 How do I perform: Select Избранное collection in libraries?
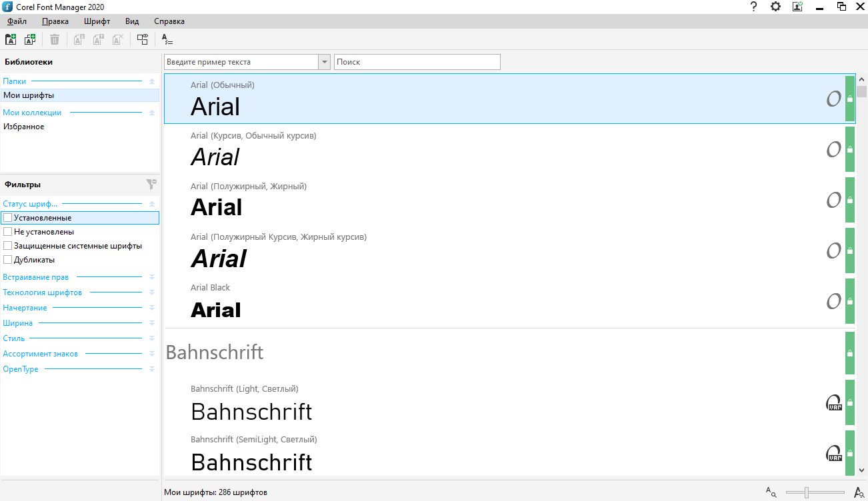pos(24,127)
